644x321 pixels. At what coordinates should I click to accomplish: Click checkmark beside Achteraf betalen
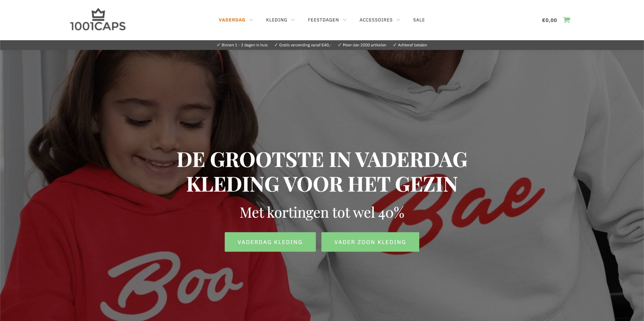pos(395,45)
